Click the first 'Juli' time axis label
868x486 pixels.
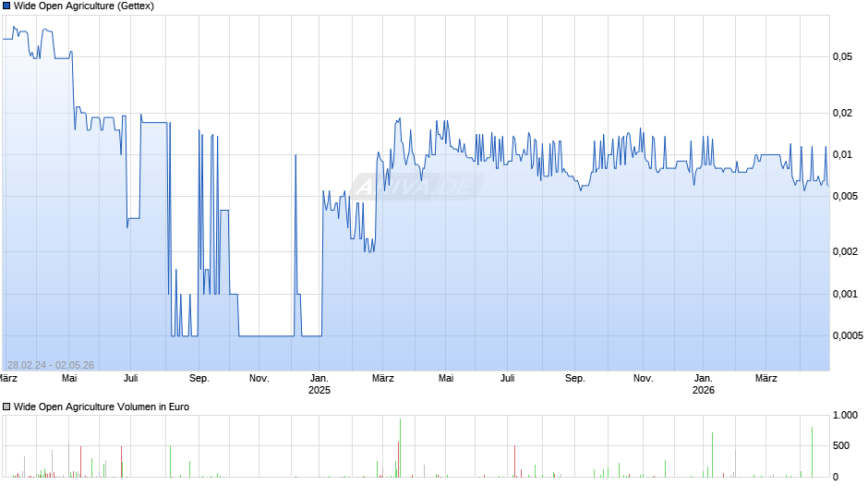[130, 379]
